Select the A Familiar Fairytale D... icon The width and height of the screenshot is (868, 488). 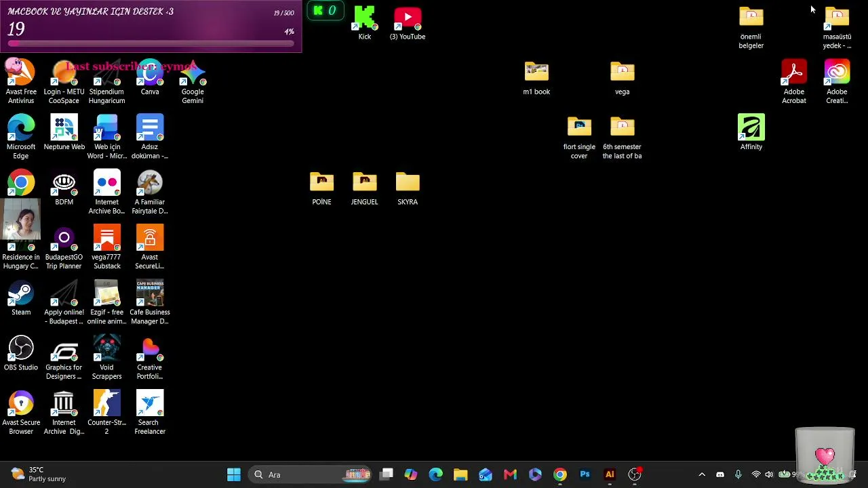(150, 192)
